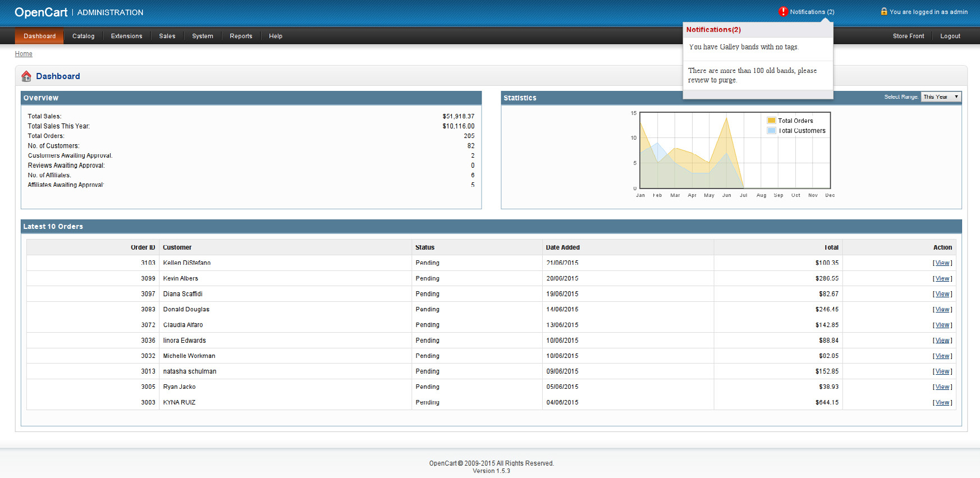
Task: Click the Total Sales value $51,918.37
Action: point(458,117)
